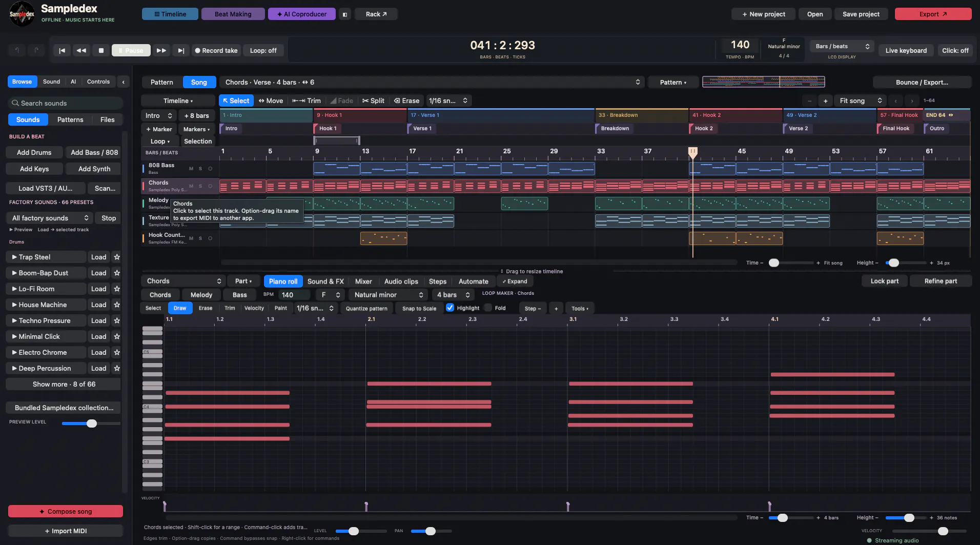Open the AI Coproducer tab

coord(301,14)
